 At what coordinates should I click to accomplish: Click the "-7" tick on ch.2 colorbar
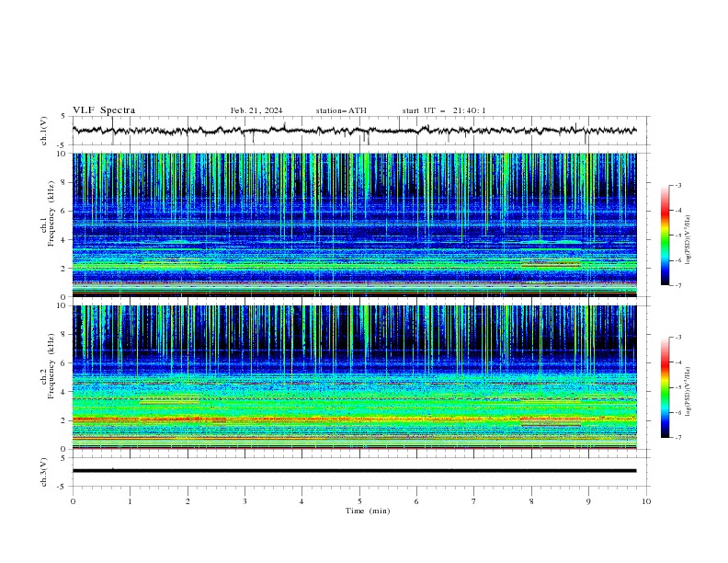pyautogui.click(x=677, y=437)
